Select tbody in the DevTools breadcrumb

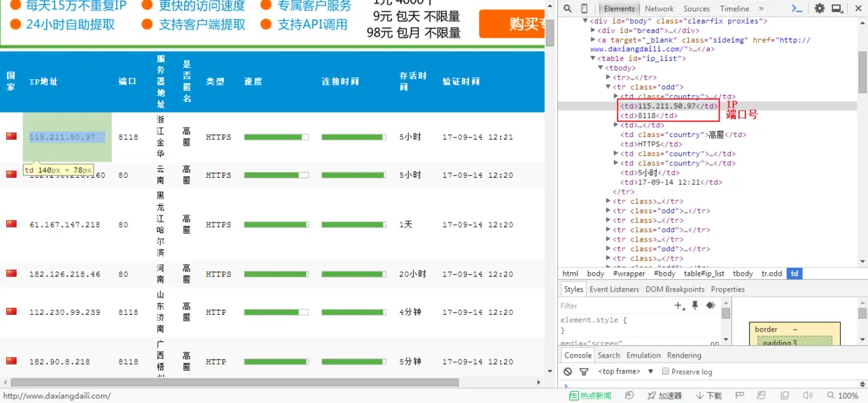[743, 274]
